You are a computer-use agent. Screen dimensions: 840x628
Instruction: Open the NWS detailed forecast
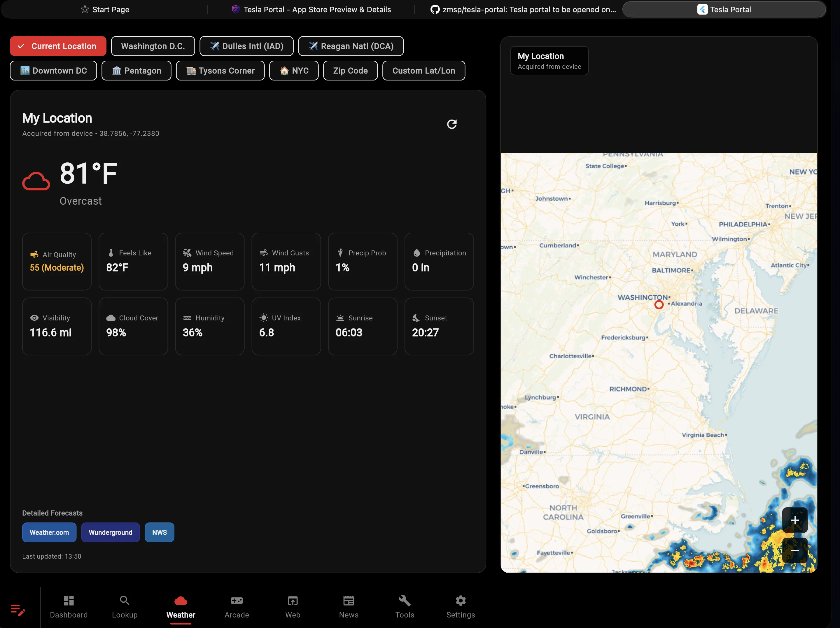pos(160,532)
